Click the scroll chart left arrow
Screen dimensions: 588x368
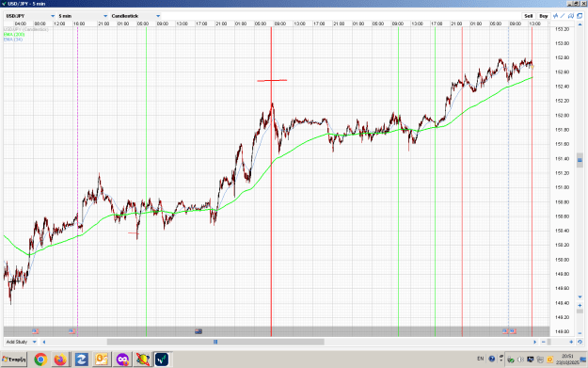pos(44,342)
